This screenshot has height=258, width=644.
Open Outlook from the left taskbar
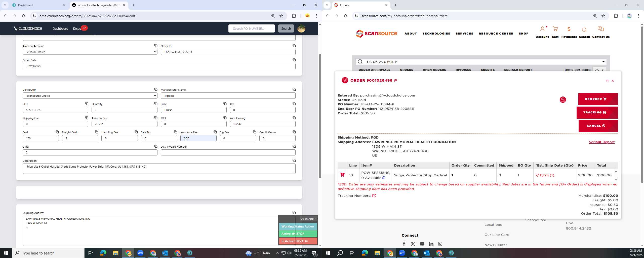(x=165, y=253)
